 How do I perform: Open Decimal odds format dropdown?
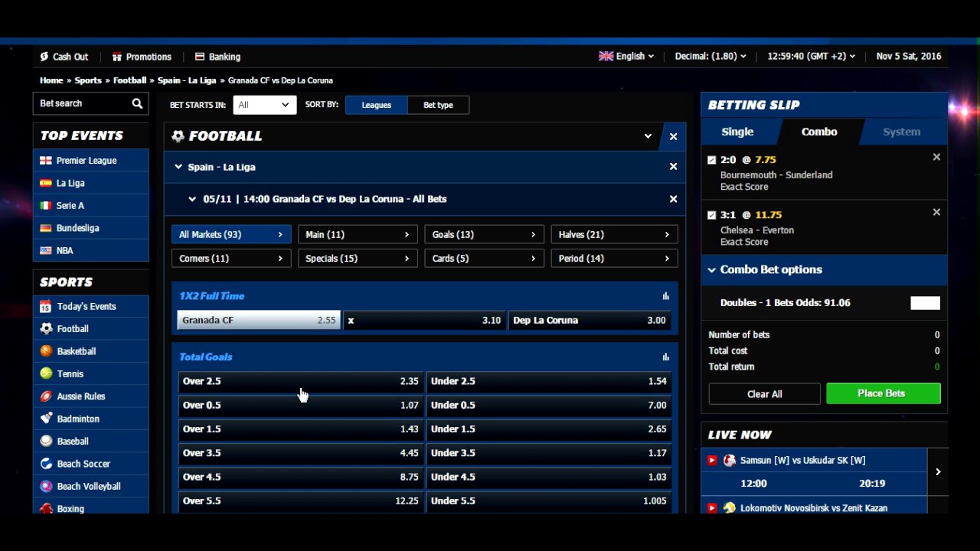click(x=710, y=56)
